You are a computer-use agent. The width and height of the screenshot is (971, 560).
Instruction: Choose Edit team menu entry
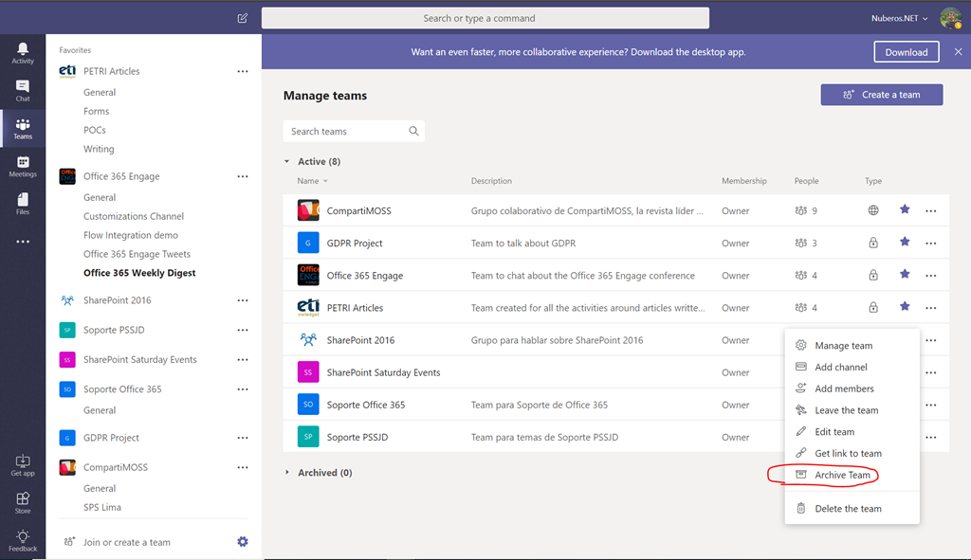(852, 432)
